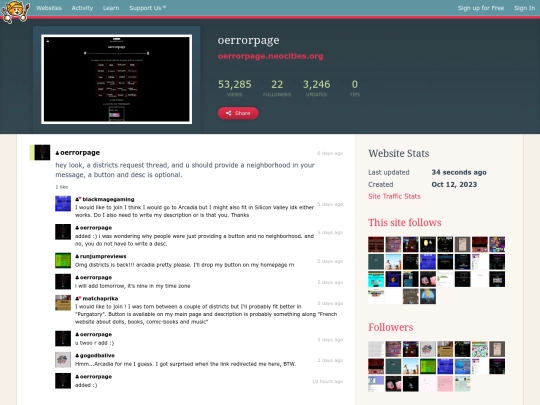The width and height of the screenshot is (540, 405).
Task: Open first thumbnail in Followers grid
Action: point(376,349)
